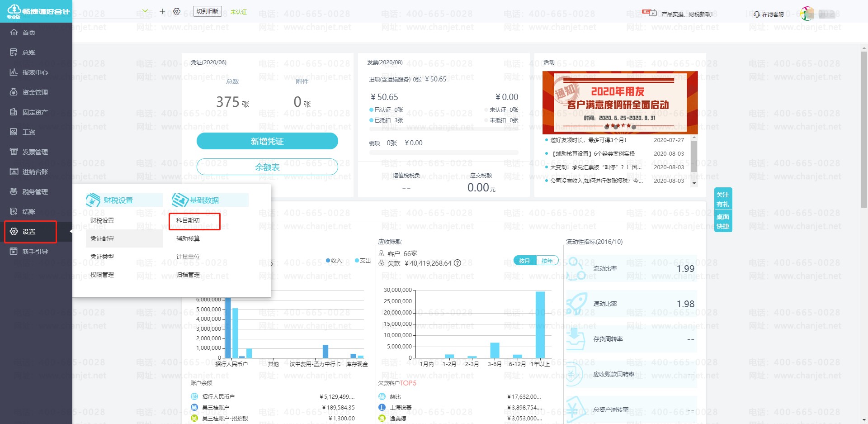Switch receivables chart to 按月

point(524,261)
